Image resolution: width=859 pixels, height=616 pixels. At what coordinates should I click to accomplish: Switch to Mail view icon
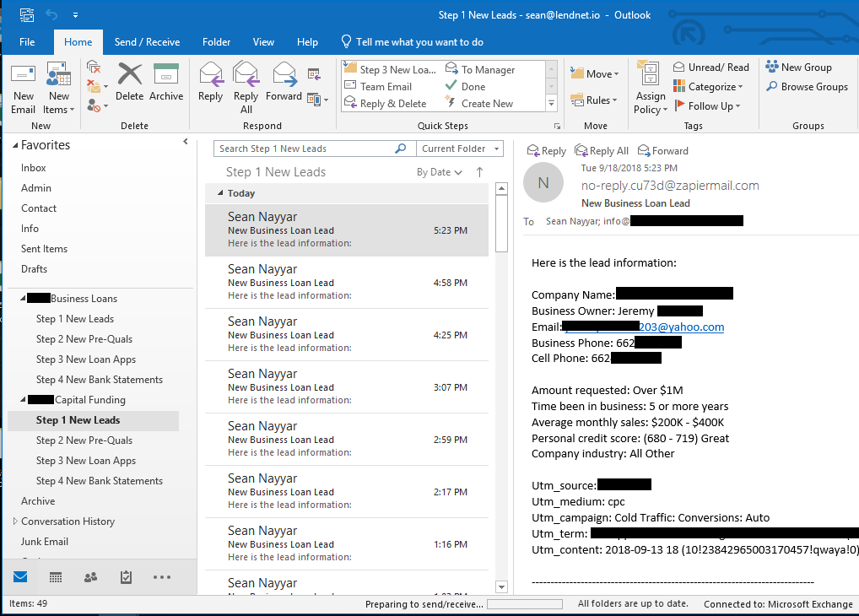point(20,576)
